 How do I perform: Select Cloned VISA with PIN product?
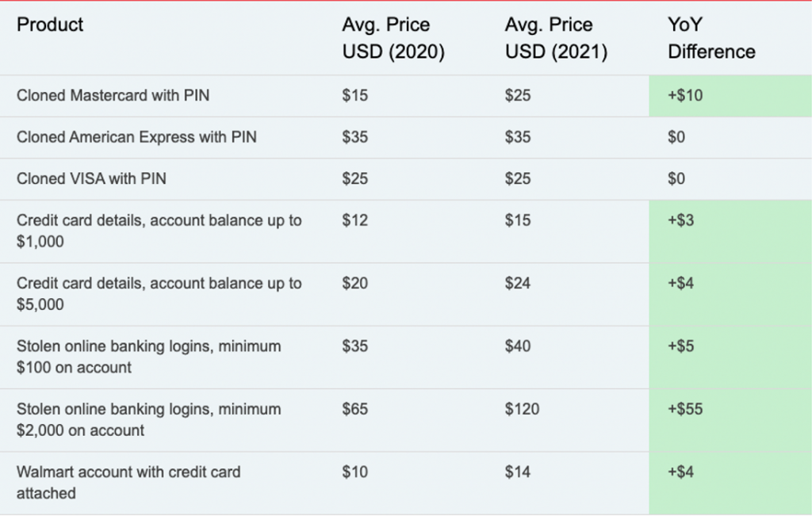click(x=91, y=178)
